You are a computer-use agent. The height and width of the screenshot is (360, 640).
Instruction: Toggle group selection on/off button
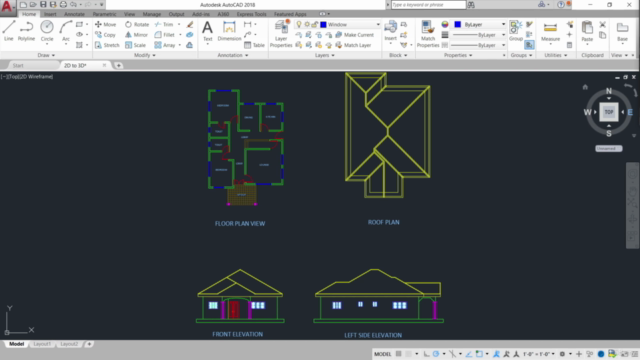(x=529, y=45)
